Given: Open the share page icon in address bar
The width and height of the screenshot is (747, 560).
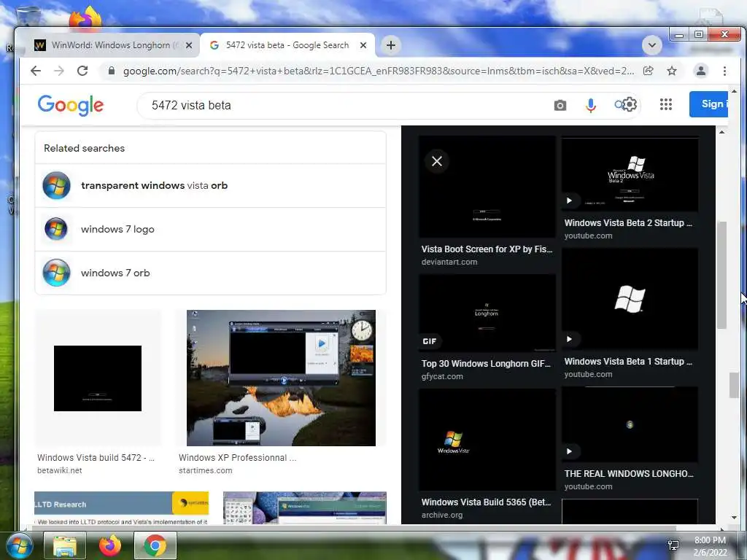Looking at the screenshot, I should 648,71.
